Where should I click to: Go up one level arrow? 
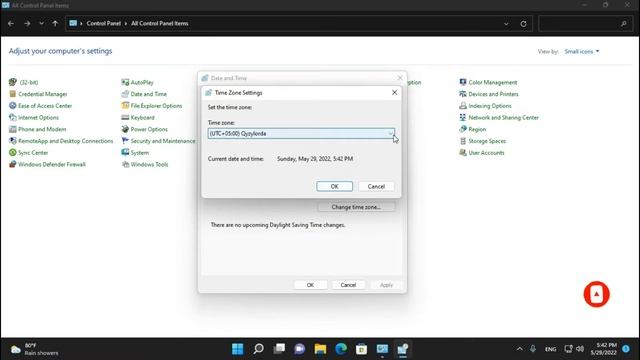click(x=55, y=24)
